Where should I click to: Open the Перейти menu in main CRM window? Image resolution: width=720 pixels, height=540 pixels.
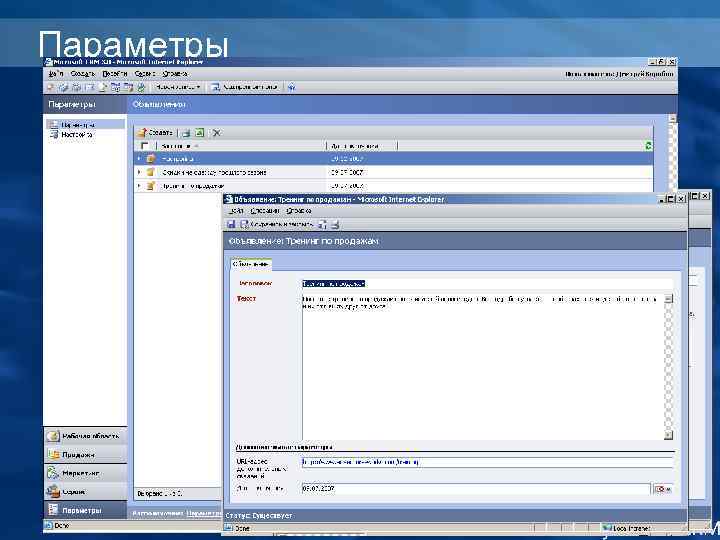tap(114, 73)
